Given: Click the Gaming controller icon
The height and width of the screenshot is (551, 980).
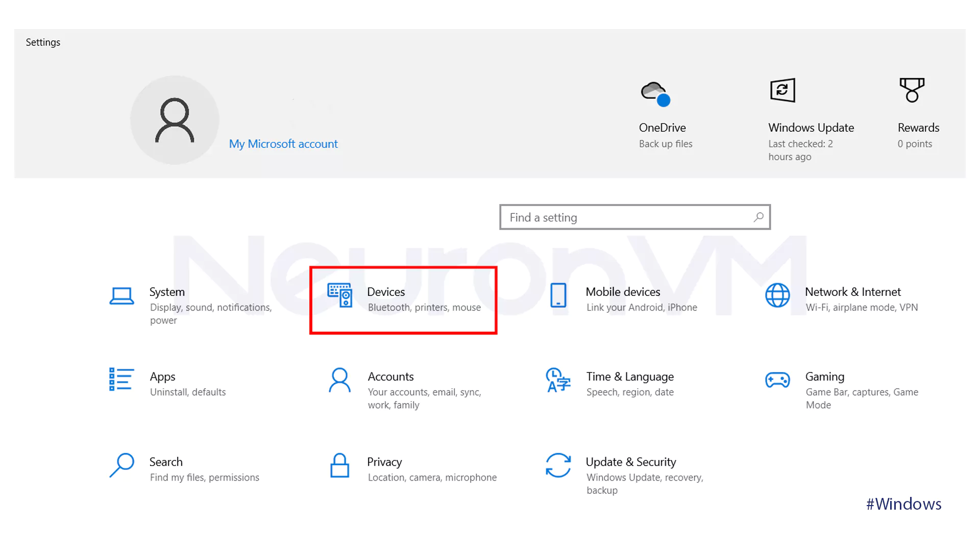Looking at the screenshot, I should pos(777,380).
